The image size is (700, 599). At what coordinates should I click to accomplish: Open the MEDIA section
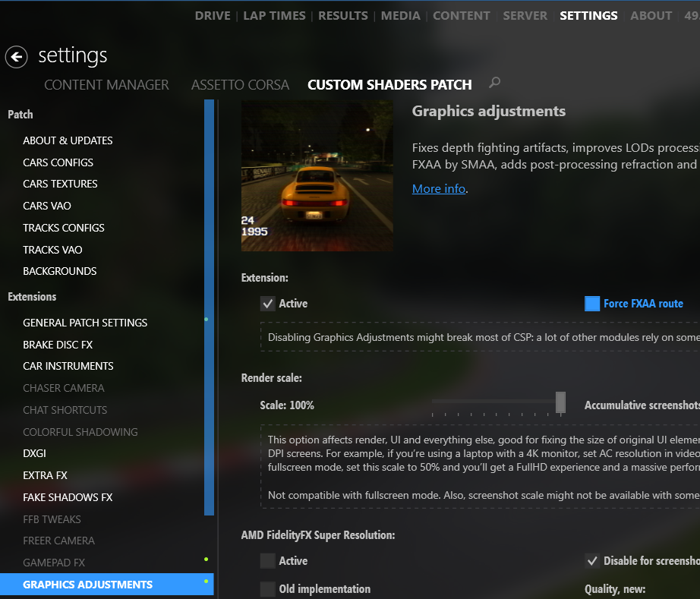pyautogui.click(x=400, y=16)
